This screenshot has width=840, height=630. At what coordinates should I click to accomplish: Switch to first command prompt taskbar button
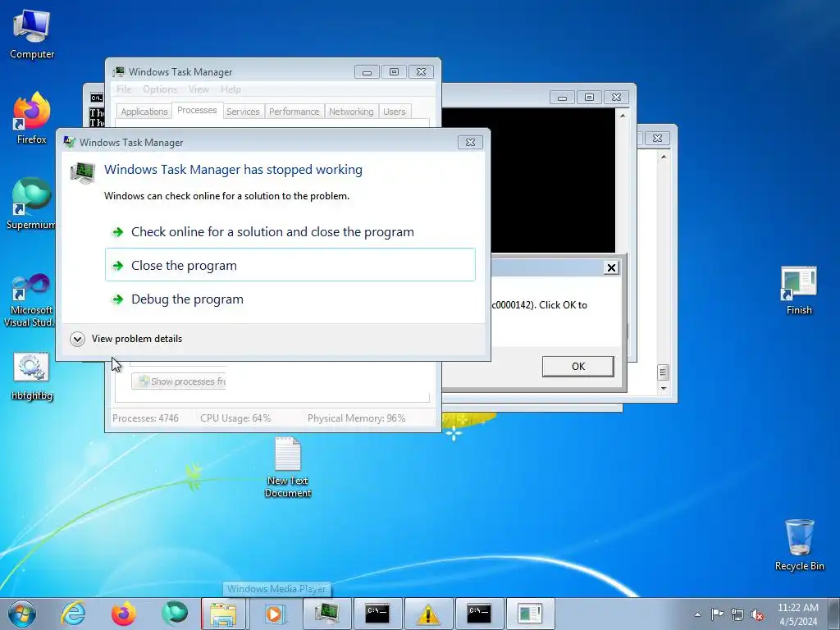(377, 614)
